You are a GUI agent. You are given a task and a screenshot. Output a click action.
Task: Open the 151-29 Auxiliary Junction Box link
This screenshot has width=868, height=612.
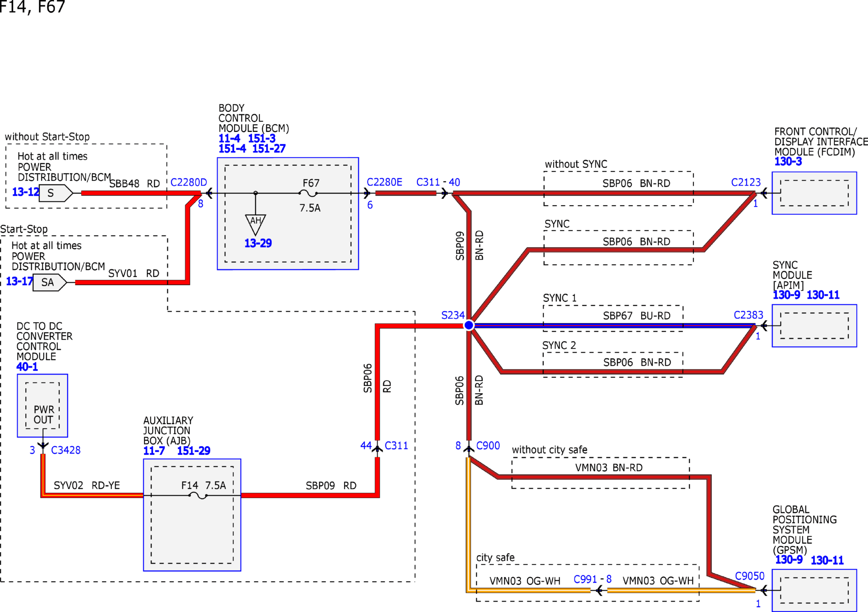(194, 451)
